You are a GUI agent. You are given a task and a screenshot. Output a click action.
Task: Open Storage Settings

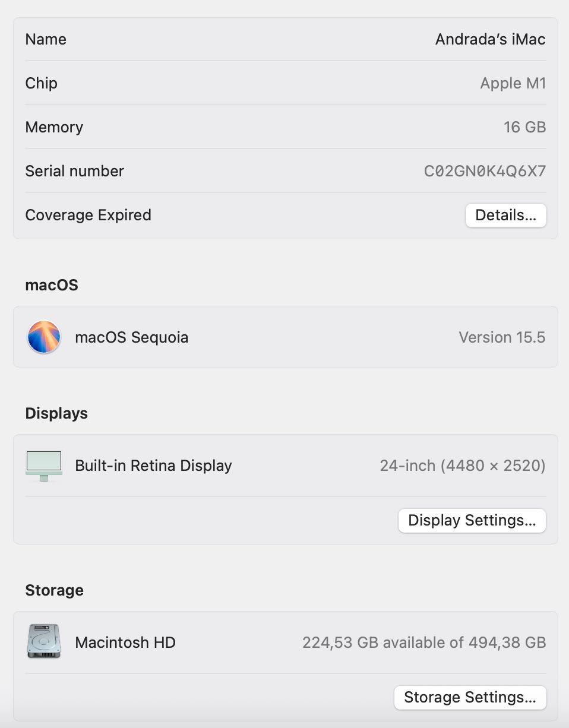pyautogui.click(x=470, y=697)
